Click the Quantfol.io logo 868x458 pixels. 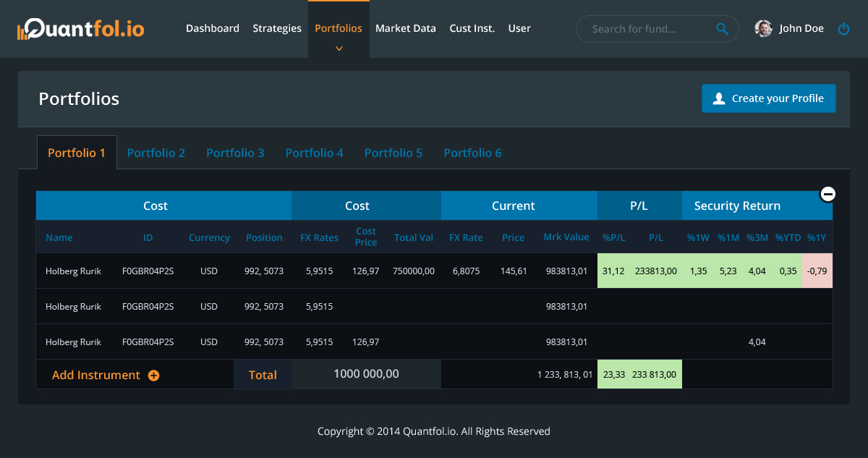[x=80, y=29]
